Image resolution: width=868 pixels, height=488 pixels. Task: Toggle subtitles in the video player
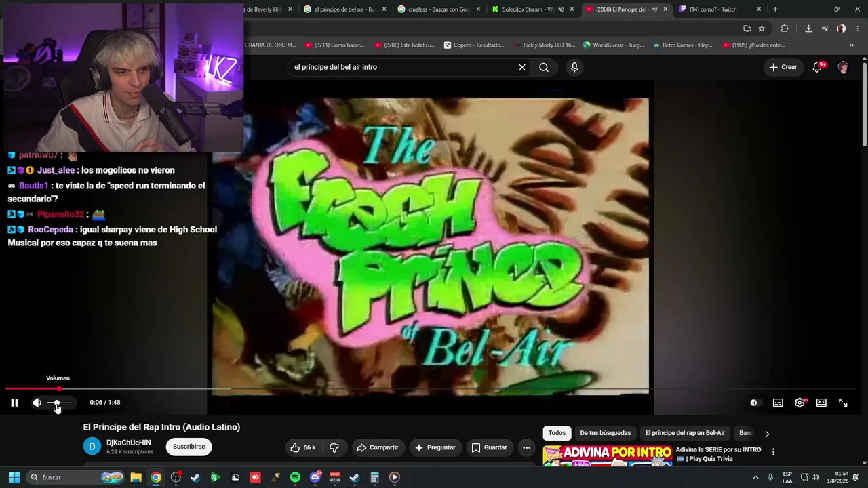[778, 403]
